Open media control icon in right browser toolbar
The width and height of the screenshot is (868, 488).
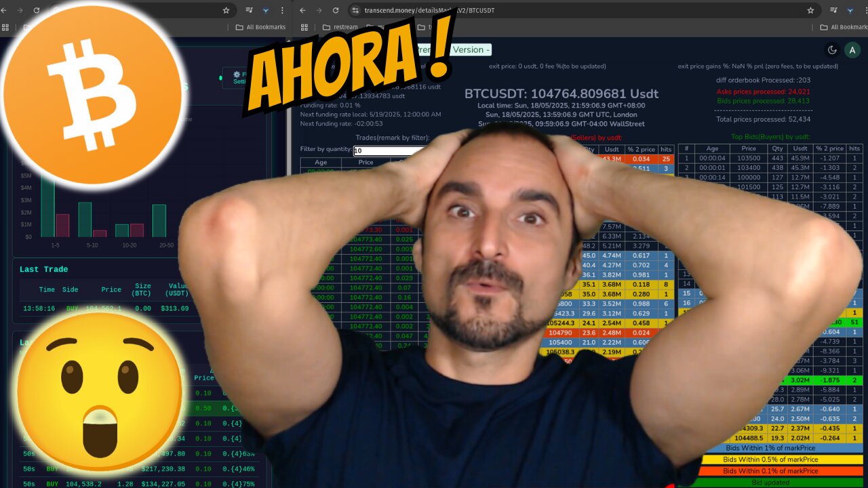(833, 11)
